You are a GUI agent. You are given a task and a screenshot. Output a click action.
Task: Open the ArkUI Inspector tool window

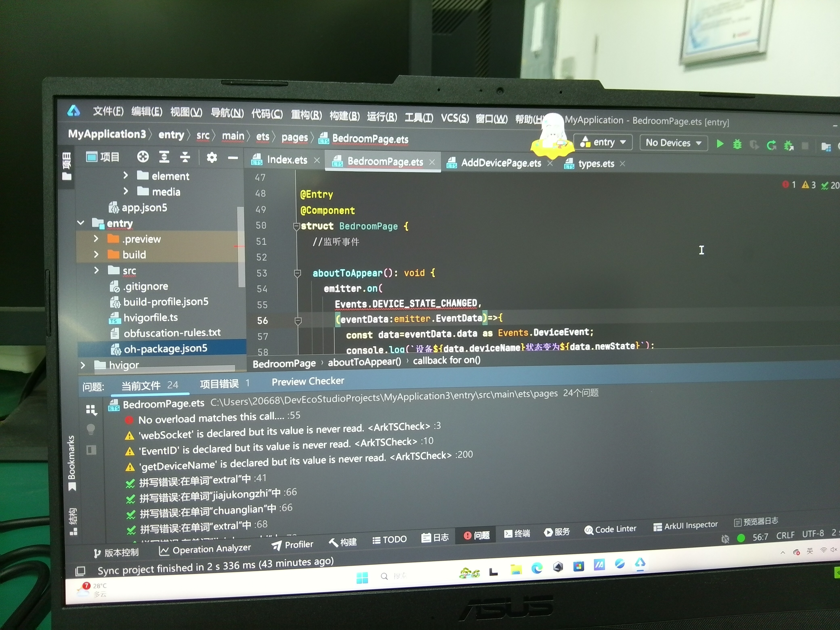tap(686, 526)
